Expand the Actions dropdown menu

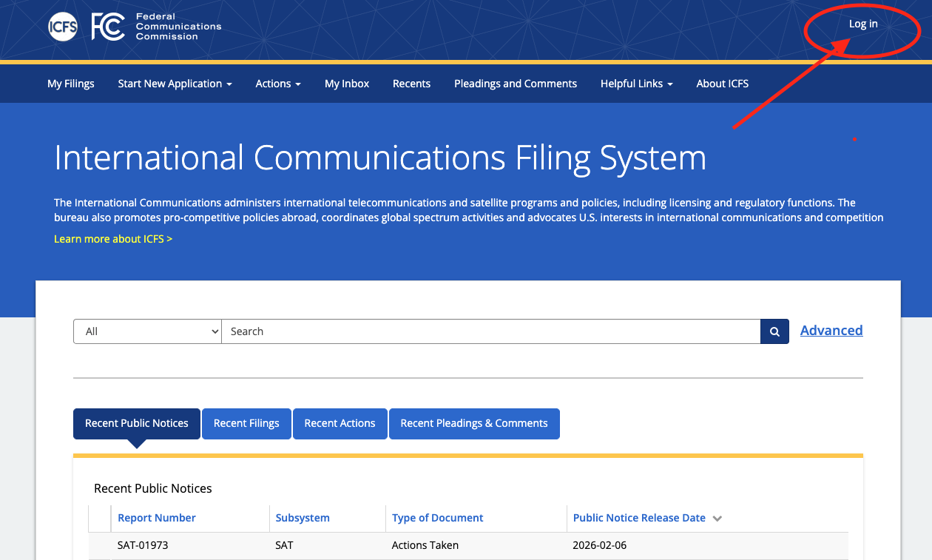tap(278, 84)
